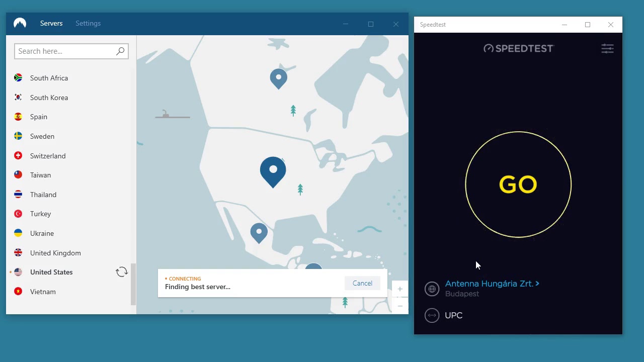Close the NordVPN window

pos(396,24)
